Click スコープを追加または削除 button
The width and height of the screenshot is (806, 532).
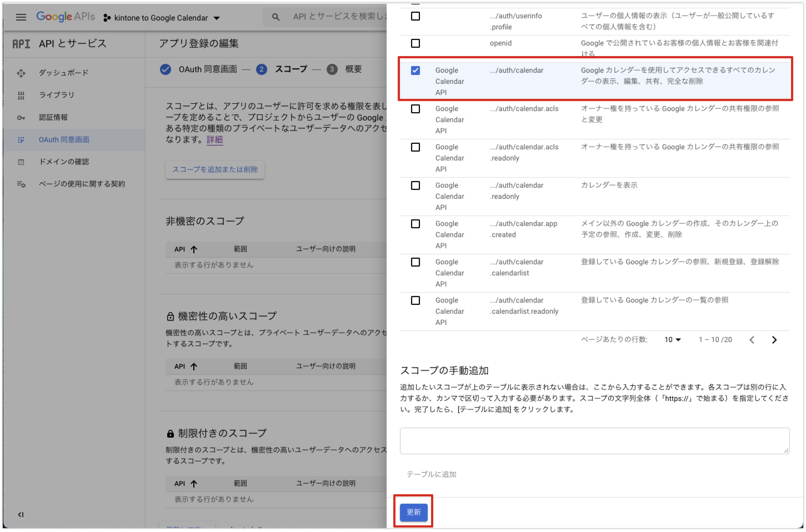tap(215, 169)
